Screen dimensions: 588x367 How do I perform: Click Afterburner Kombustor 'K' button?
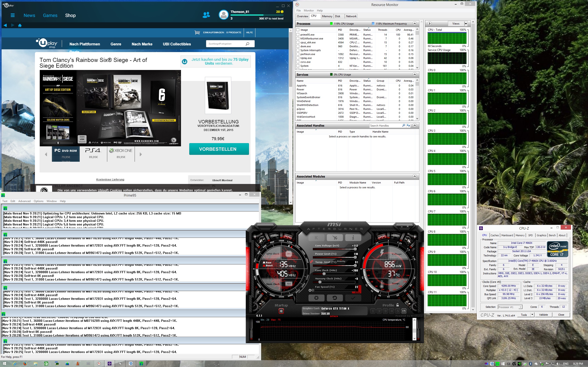316,238
